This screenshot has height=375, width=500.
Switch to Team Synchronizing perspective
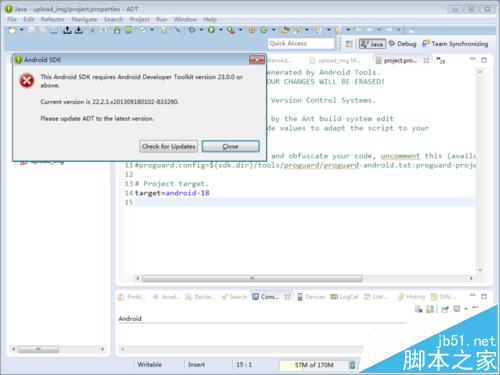coord(455,44)
